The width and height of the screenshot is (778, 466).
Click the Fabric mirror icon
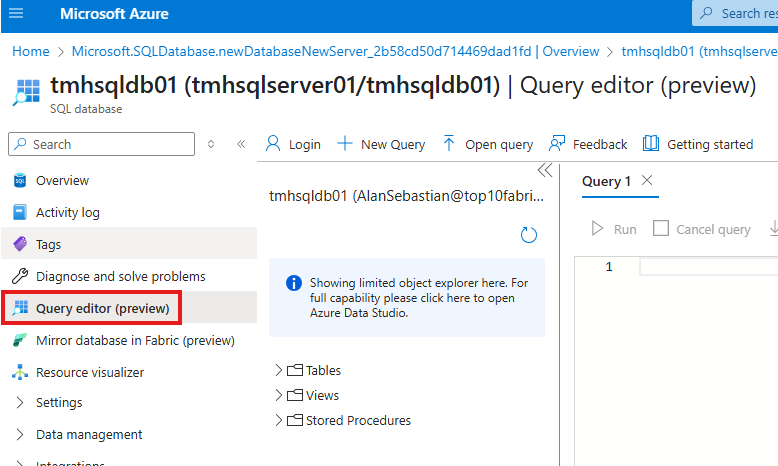[x=20, y=340]
